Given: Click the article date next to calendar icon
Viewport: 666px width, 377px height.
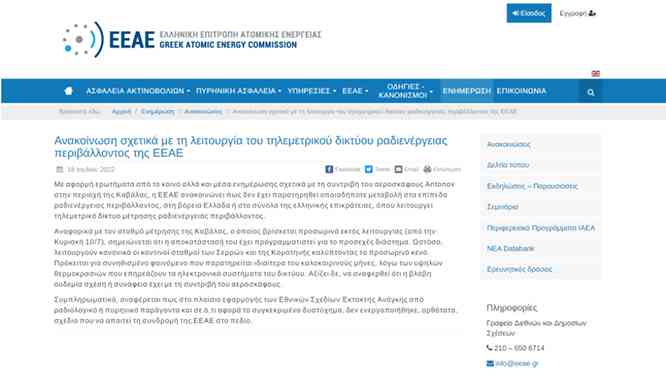Looking at the screenshot, I should click(90, 169).
